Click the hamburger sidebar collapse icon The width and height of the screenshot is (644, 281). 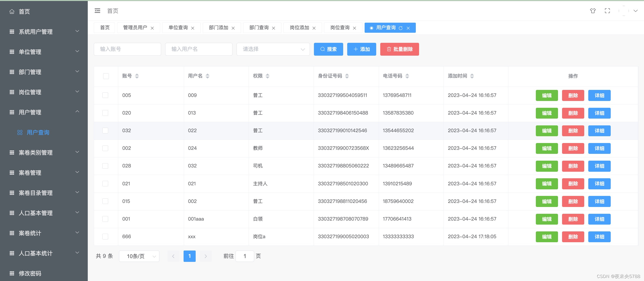97,11
